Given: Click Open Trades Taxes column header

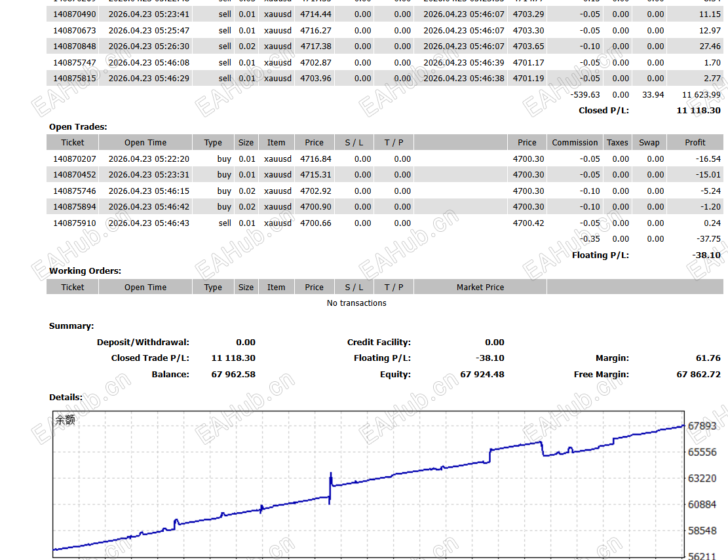Looking at the screenshot, I should pyautogui.click(x=617, y=143).
